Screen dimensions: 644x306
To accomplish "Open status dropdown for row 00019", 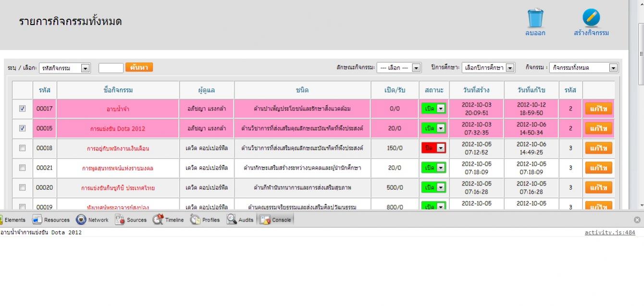I will tap(433, 206).
